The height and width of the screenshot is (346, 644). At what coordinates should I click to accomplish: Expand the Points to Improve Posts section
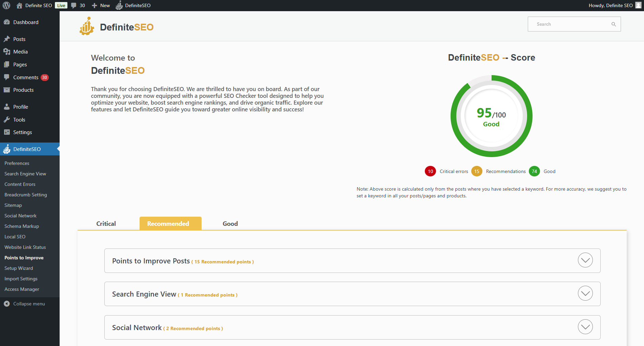pos(585,260)
